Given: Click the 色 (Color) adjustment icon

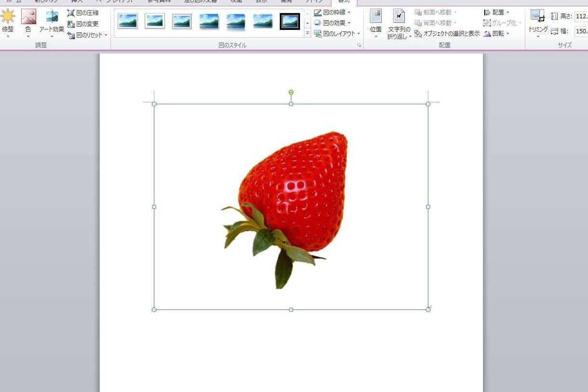Looking at the screenshot, I should click(x=28, y=20).
